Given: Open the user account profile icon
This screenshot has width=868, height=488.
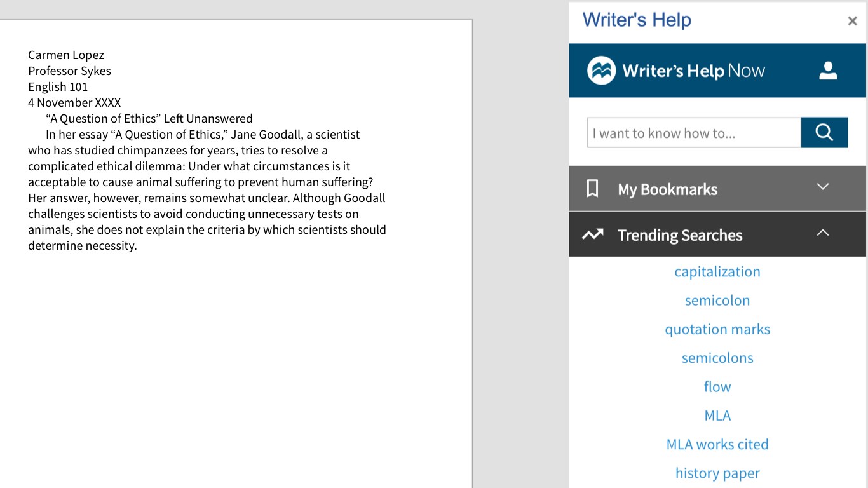Looking at the screenshot, I should [828, 71].
